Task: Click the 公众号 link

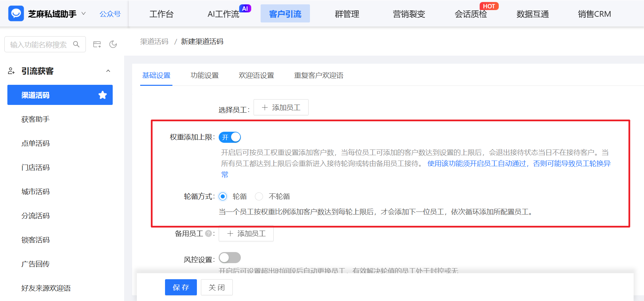Action: click(110, 14)
